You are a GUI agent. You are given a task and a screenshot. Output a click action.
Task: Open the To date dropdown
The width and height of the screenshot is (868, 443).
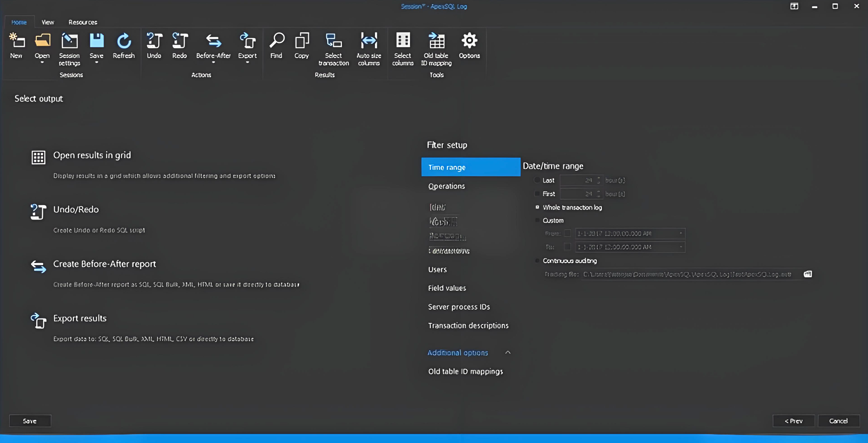[681, 247]
